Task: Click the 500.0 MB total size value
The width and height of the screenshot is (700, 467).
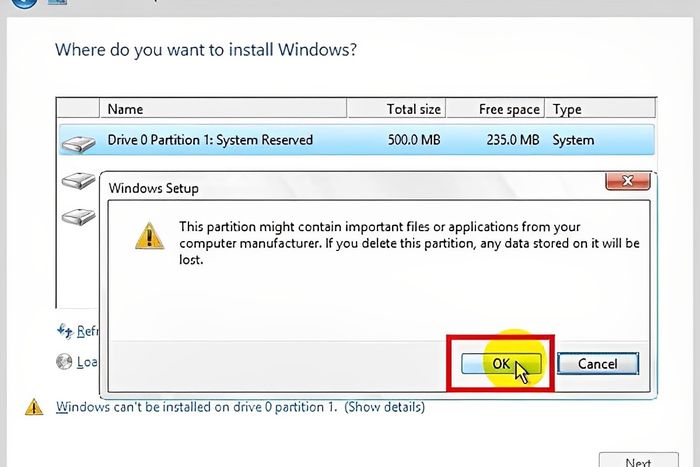Action: 414,140
